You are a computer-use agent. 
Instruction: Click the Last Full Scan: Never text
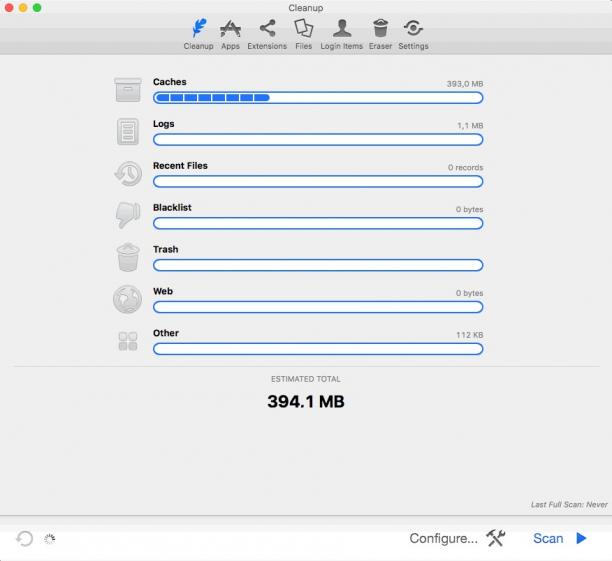click(x=569, y=505)
